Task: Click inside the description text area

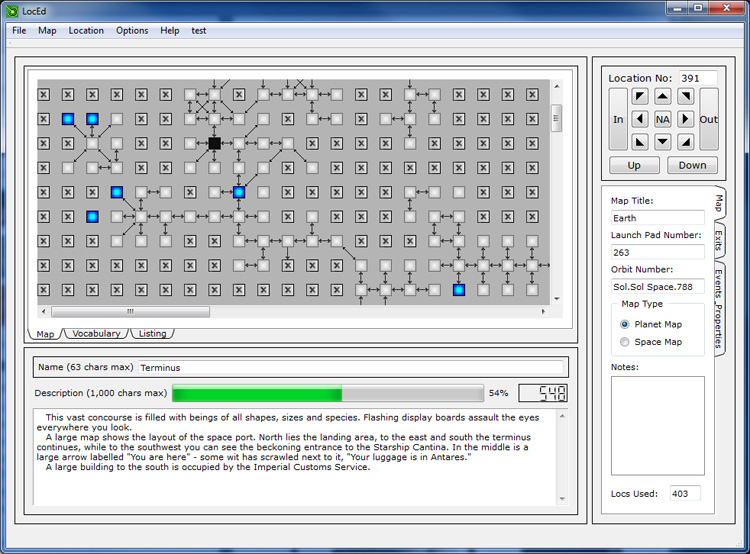Action: tap(295, 457)
